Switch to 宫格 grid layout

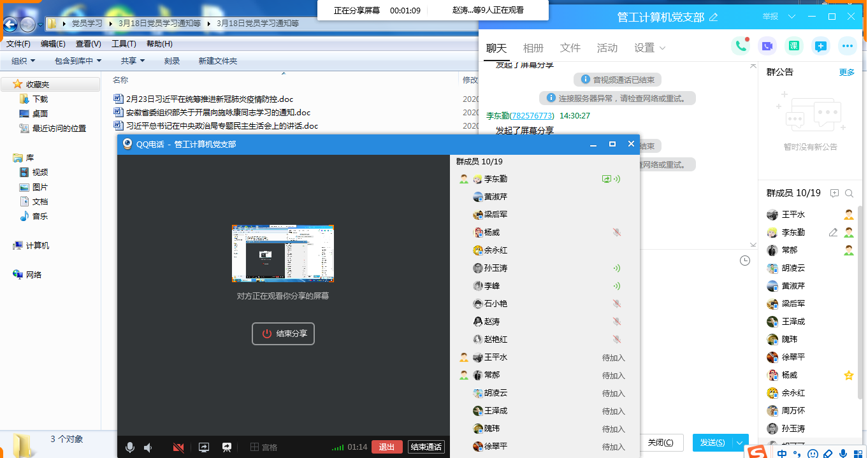(x=264, y=448)
